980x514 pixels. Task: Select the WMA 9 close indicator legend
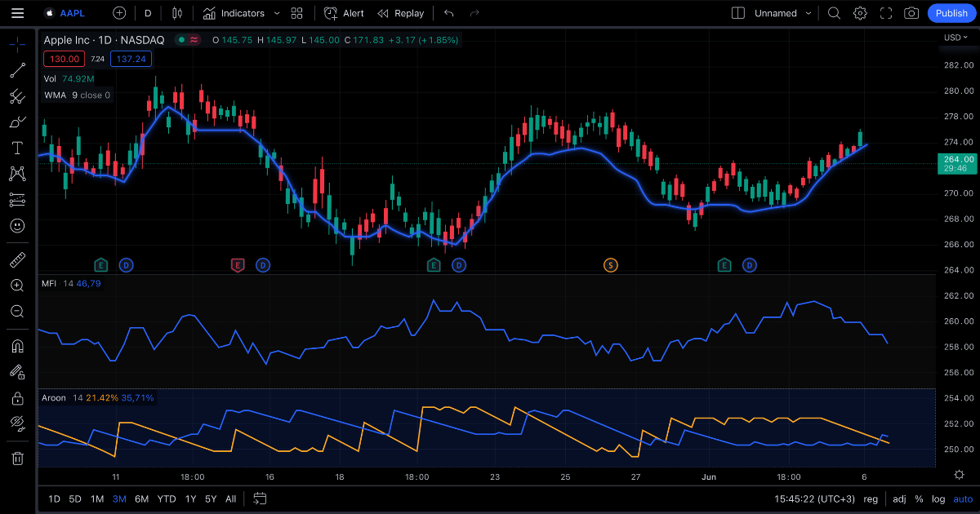click(77, 95)
